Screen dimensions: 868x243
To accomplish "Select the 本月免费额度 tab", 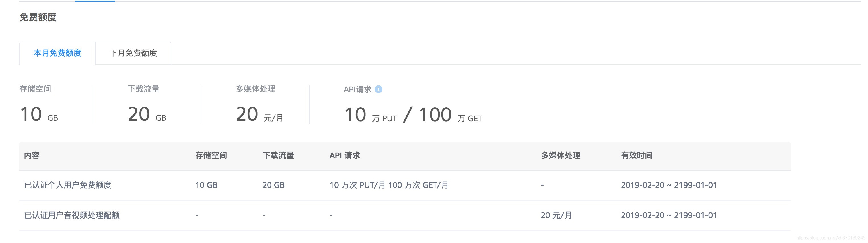I will click(57, 53).
